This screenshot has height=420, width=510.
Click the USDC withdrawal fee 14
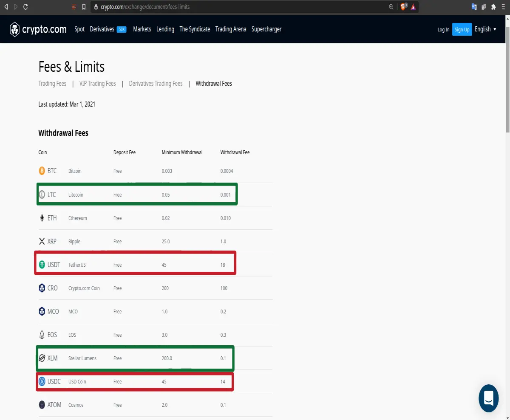pyautogui.click(x=223, y=381)
